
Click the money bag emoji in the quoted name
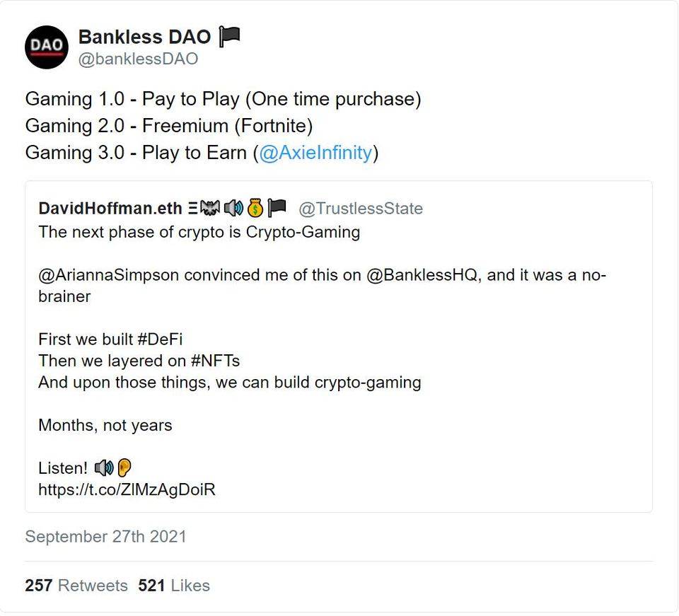[255, 208]
